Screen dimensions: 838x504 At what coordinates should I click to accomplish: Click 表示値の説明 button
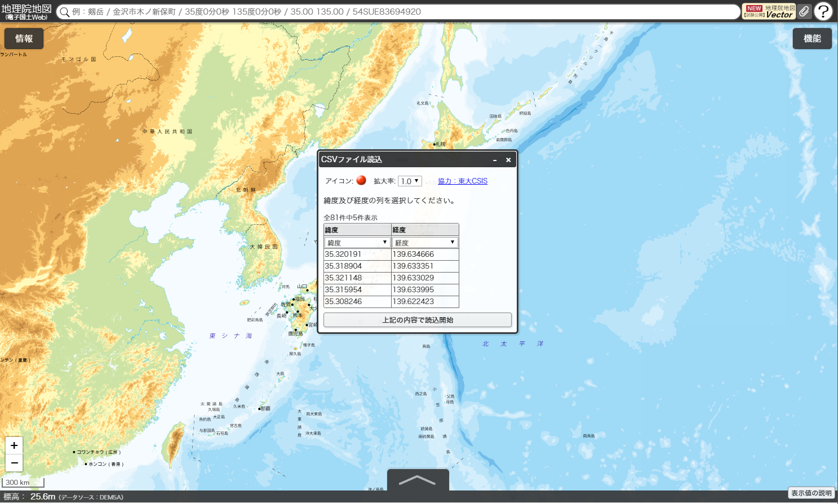811,493
